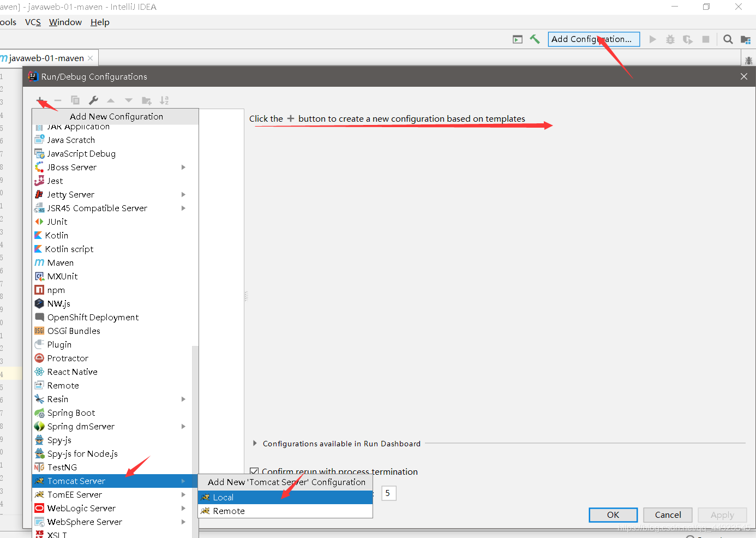Choose OpenShift Deployment entry
The width and height of the screenshot is (756, 538).
tap(115, 317)
